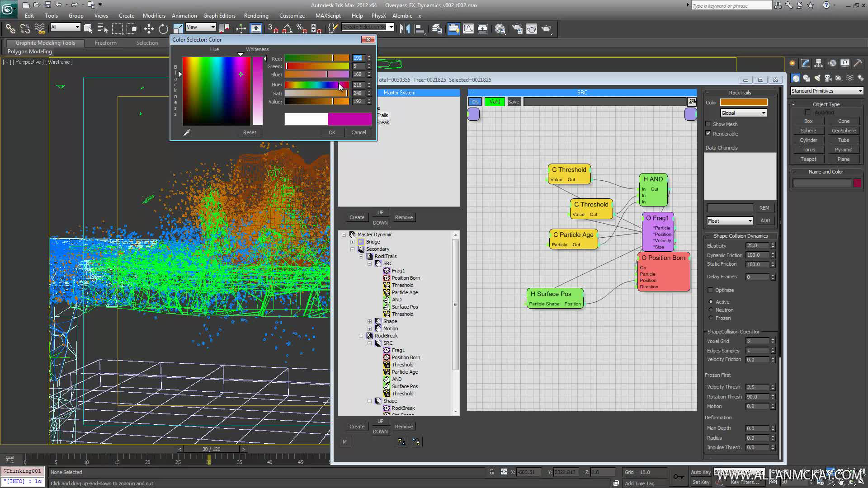Image resolution: width=868 pixels, height=488 pixels.
Task: Click OK in Color Selector dialog
Action: (332, 132)
